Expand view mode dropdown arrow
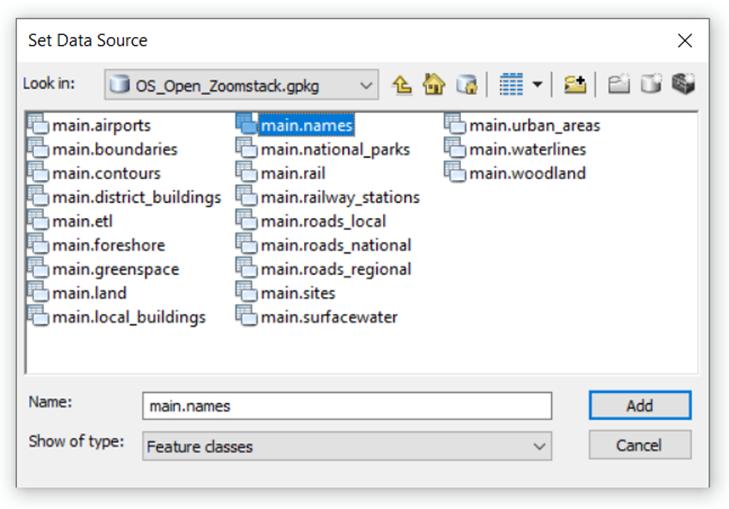 click(x=537, y=85)
